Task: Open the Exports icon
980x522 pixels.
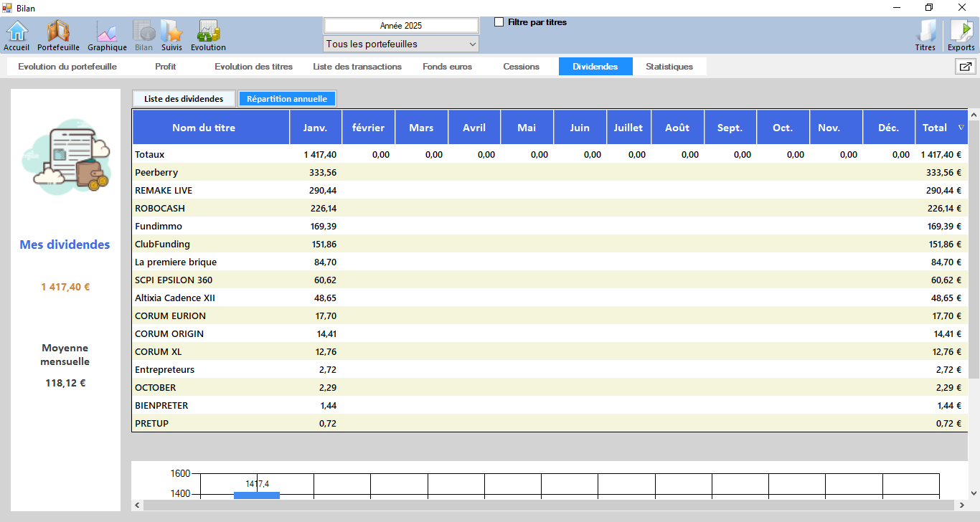Action: tap(961, 35)
